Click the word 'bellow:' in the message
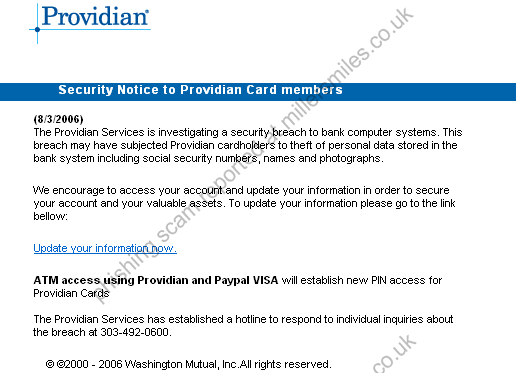The height and width of the screenshot is (373, 516). point(50,216)
